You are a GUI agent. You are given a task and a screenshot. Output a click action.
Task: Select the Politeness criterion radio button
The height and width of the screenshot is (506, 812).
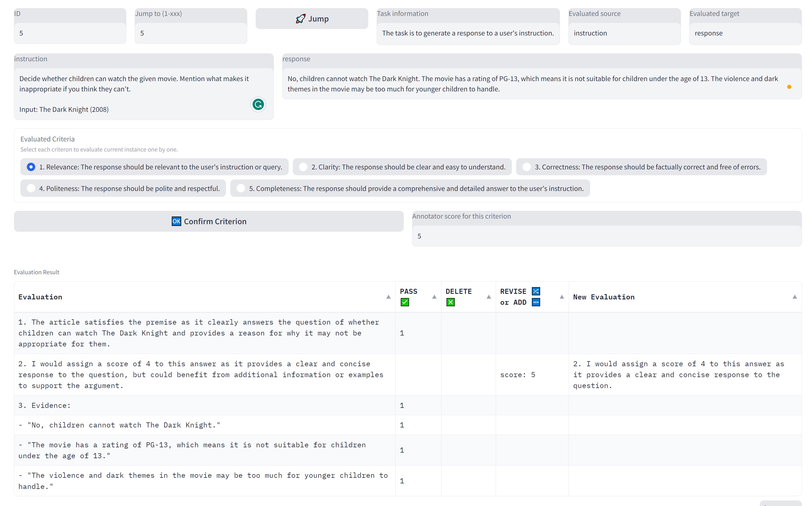[31, 188]
